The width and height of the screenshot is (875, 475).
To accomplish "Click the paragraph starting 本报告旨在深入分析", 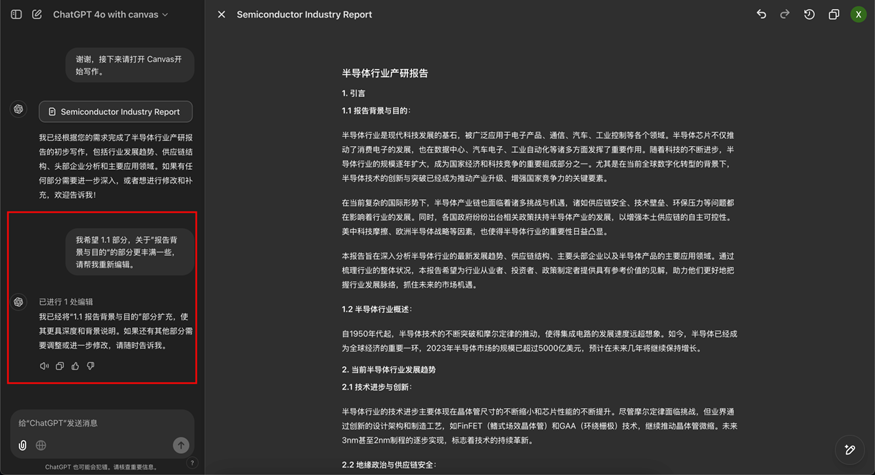I will pos(538,270).
